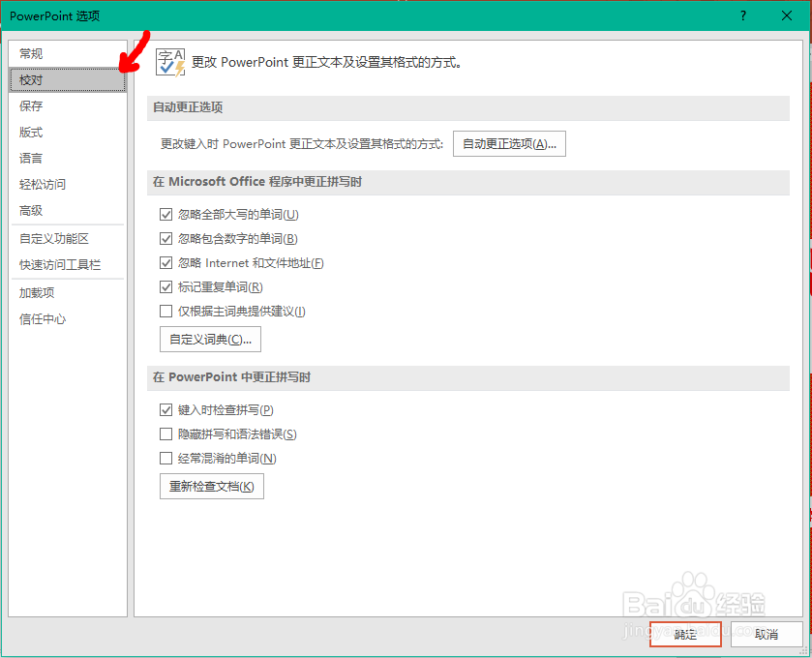Toggle 键入时检查拼写 checkbox
The width and height of the screenshot is (812, 658).
click(x=165, y=410)
